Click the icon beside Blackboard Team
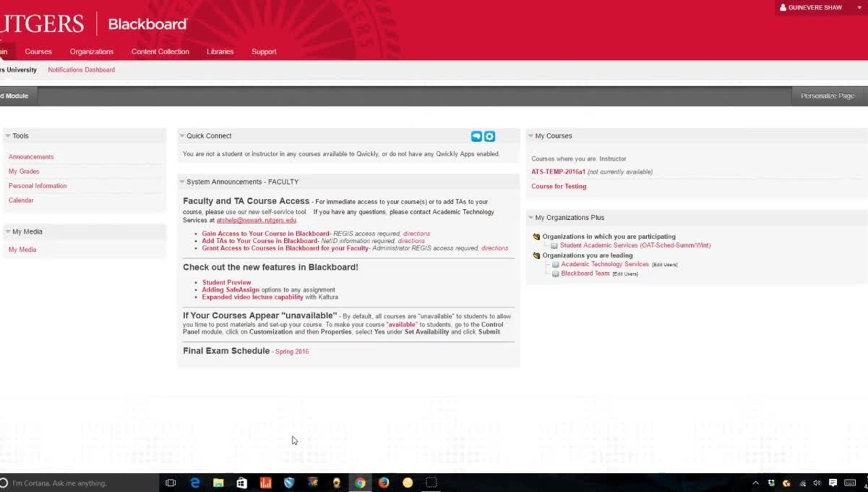Viewport: 868px width, 492px height. click(x=555, y=274)
